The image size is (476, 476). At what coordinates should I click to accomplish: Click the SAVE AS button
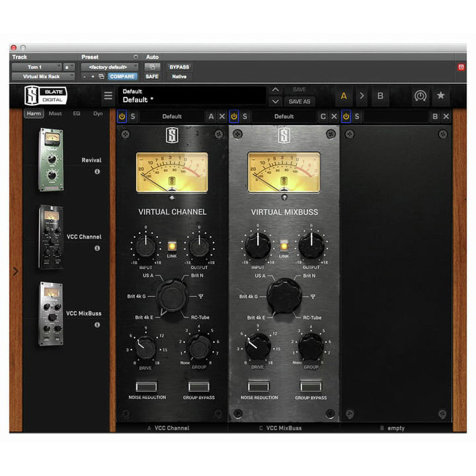click(299, 102)
